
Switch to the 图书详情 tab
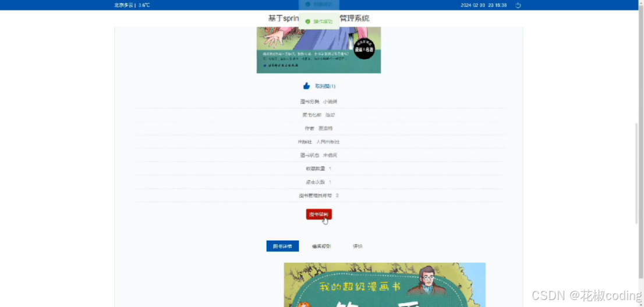[x=282, y=247]
